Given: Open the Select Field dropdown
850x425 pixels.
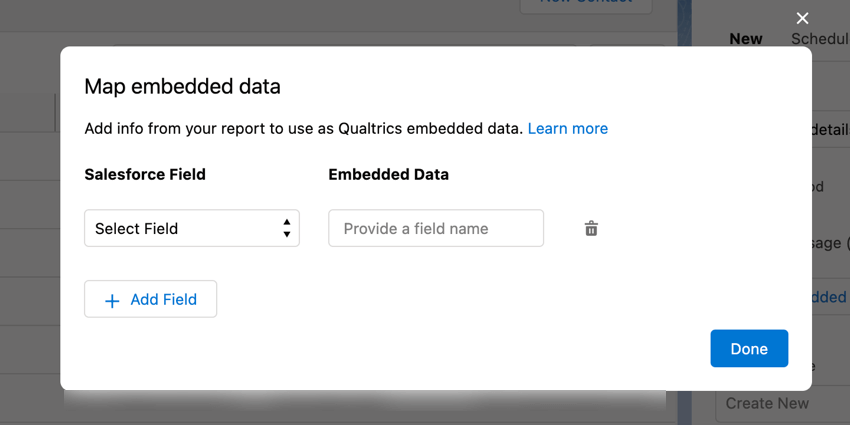Looking at the screenshot, I should (x=191, y=229).
